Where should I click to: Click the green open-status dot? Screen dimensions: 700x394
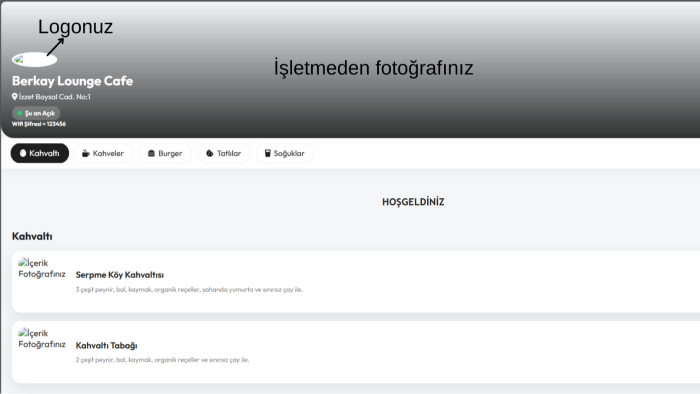[x=20, y=113]
